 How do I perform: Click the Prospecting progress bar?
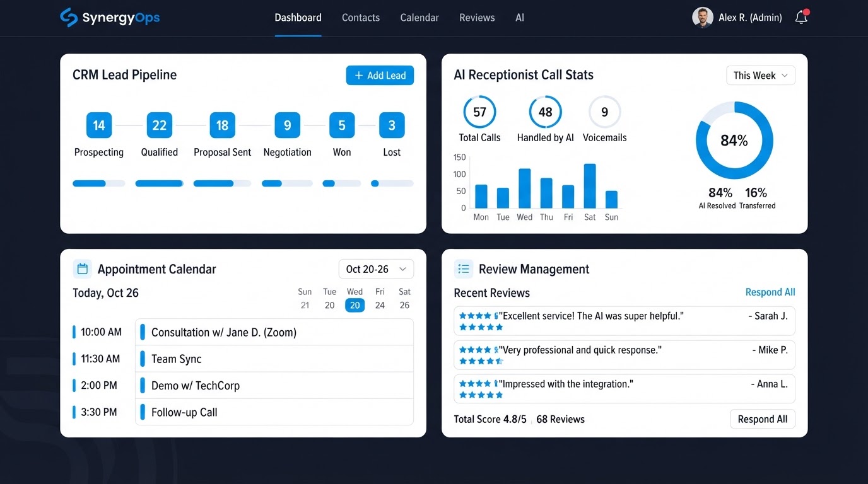[x=99, y=183]
